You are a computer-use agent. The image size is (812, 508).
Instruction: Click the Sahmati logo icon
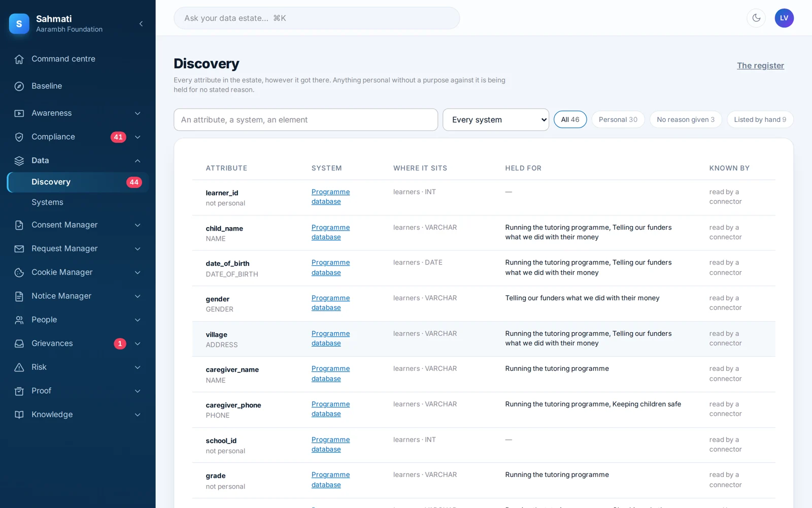tap(19, 23)
